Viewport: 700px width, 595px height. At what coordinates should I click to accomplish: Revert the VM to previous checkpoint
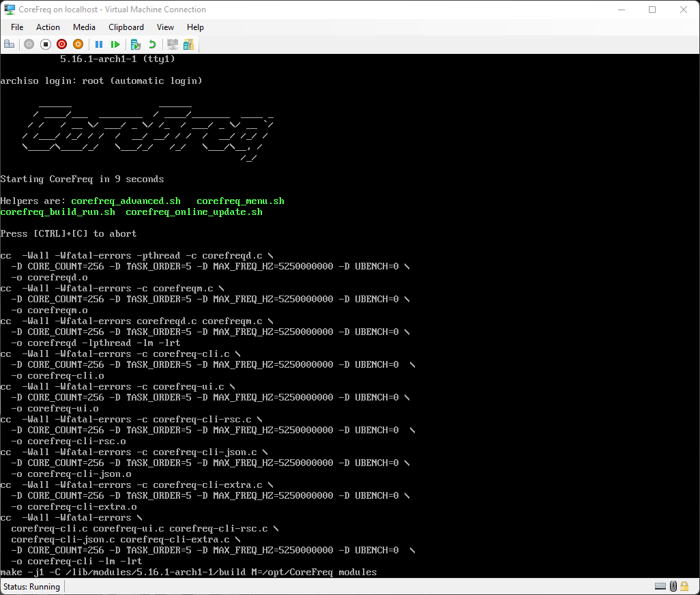pyautogui.click(x=152, y=44)
